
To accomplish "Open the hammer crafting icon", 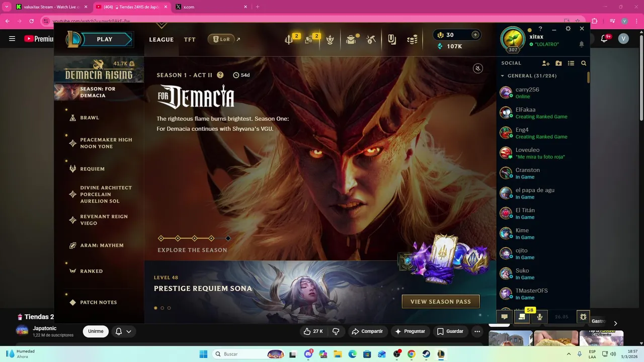I will pos(371,39).
